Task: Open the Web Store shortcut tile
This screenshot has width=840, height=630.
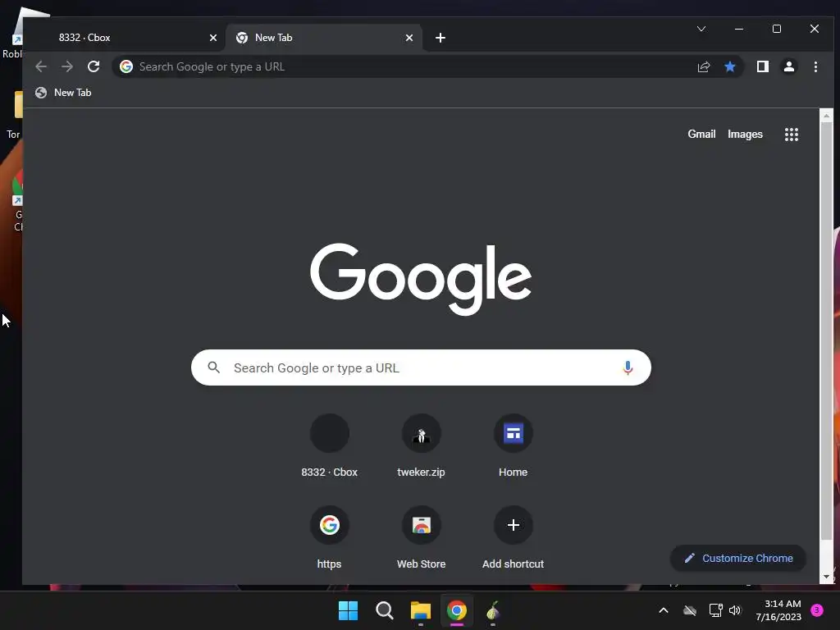Action: (421, 537)
